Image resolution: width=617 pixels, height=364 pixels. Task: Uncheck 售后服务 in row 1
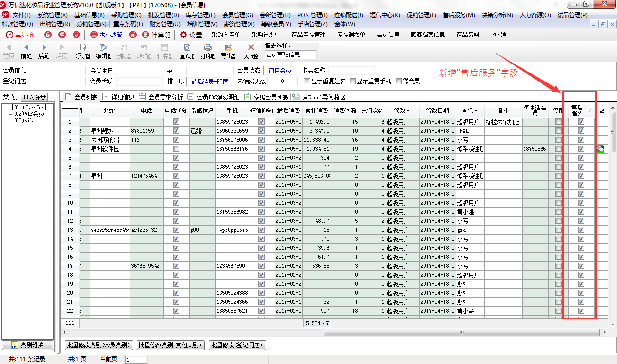581,122
